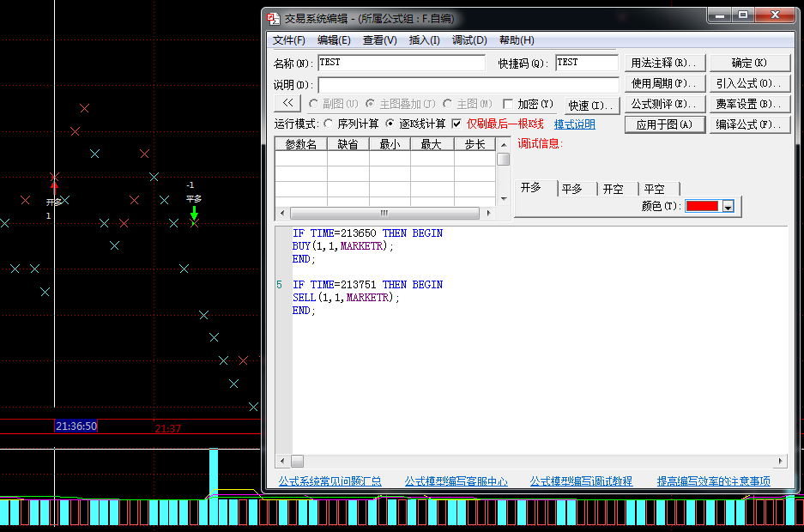Click the 快速(I) button

(592, 106)
